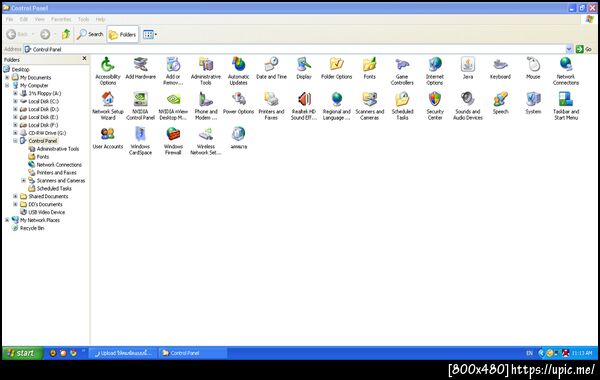Click the EN language indicator
Image resolution: width=600 pixels, height=380 pixels.
529,353
